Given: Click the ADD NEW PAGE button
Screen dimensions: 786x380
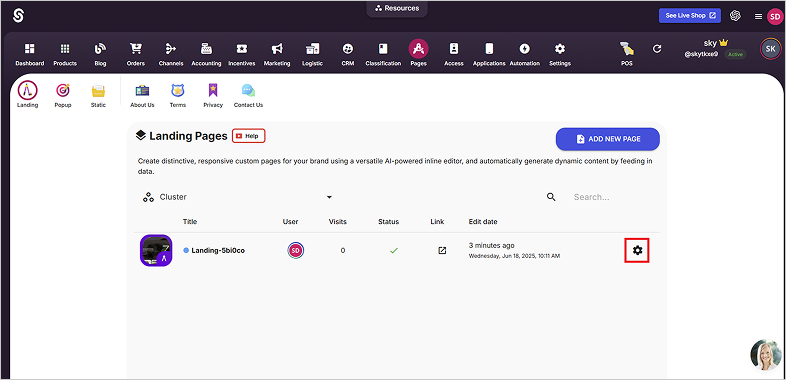Looking at the screenshot, I should click(608, 139).
